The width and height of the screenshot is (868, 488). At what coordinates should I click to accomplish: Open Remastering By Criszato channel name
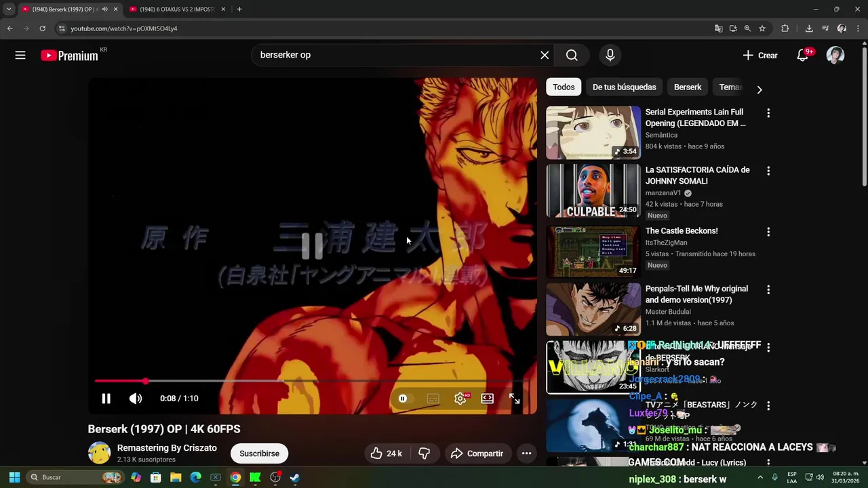tap(167, 448)
